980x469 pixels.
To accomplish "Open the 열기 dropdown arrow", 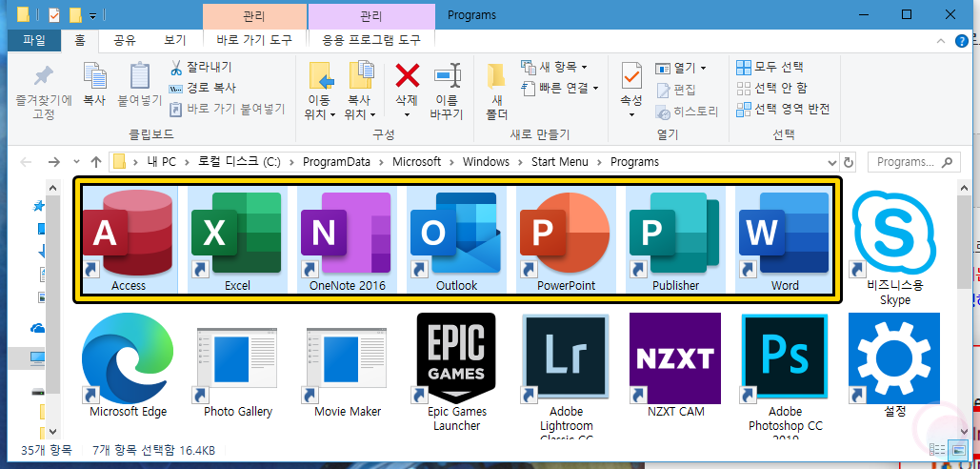I will 703,68.
